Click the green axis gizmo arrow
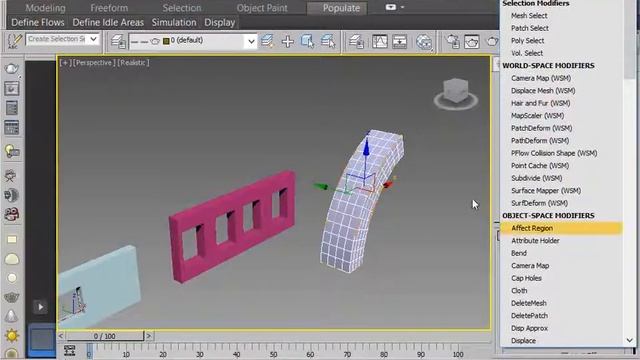 320,186
